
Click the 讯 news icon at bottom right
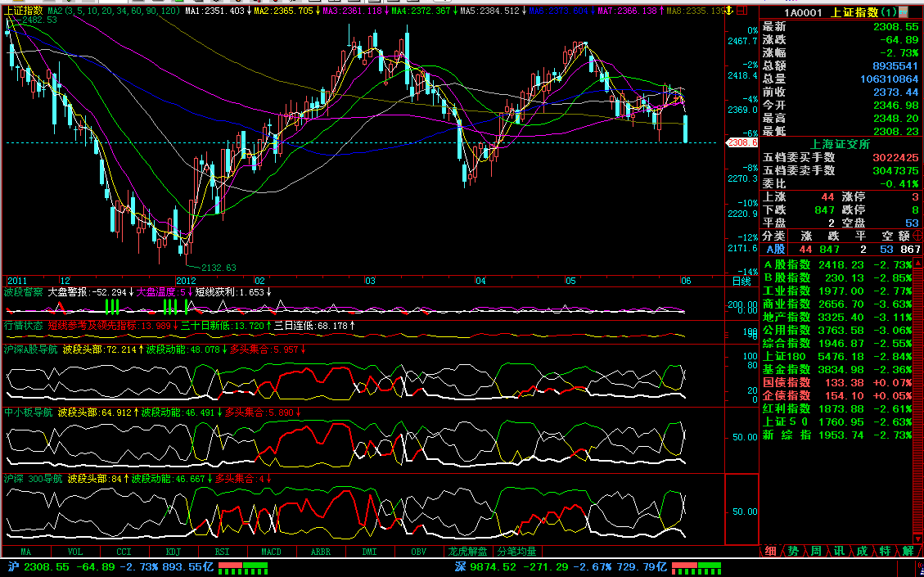[x=839, y=551]
